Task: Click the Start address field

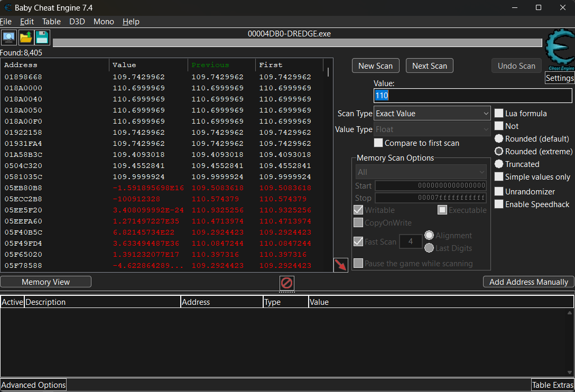Action: click(x=431, y=185)
